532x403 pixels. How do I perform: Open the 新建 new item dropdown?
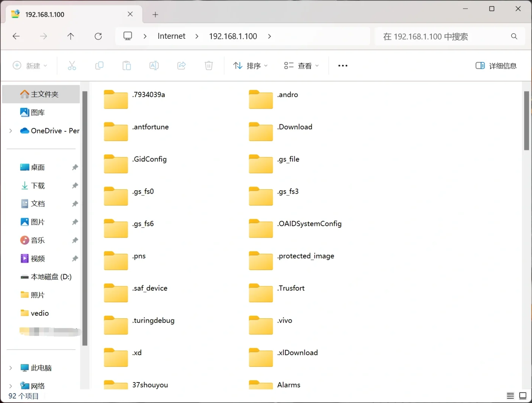30,66
